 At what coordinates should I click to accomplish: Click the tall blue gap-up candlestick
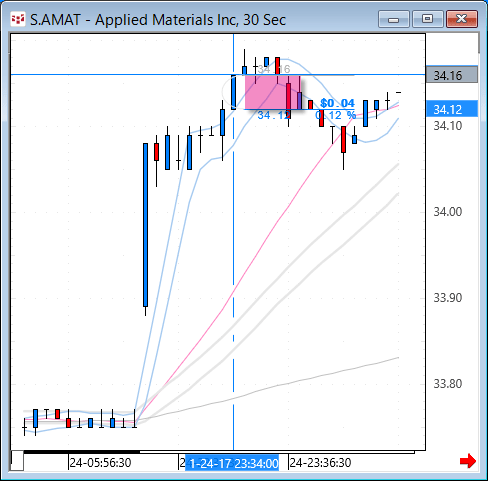point(145,225)
